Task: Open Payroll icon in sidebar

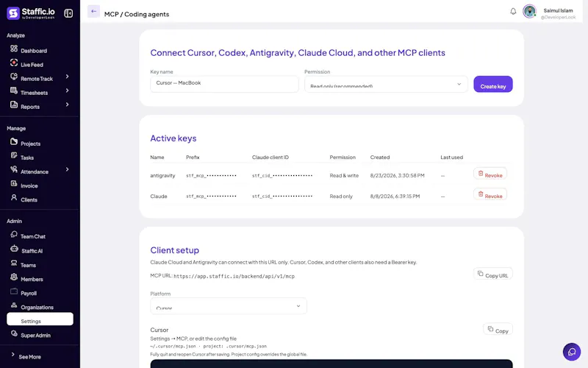Action: (x=14, y=291)
